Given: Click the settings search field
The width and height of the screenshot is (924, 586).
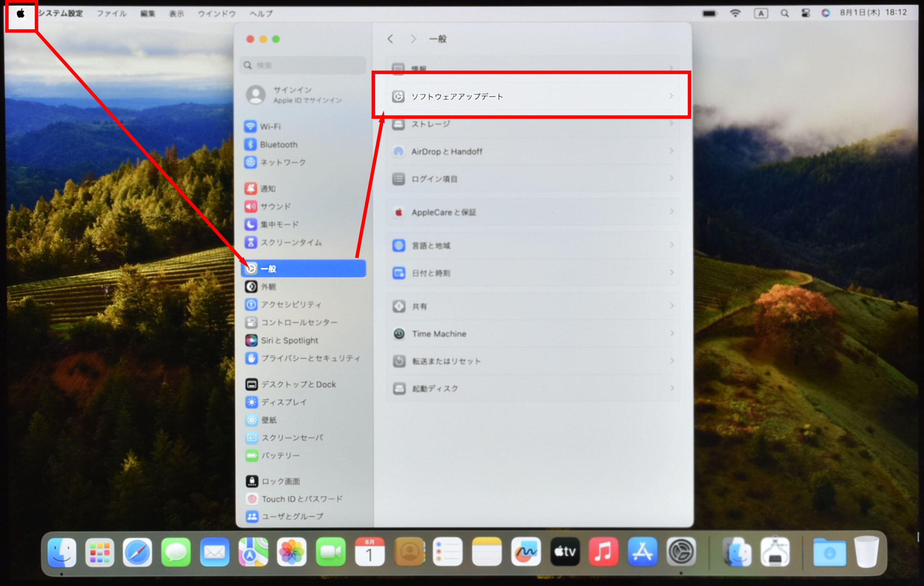Looking at the screenshot, I should [303, 65].
